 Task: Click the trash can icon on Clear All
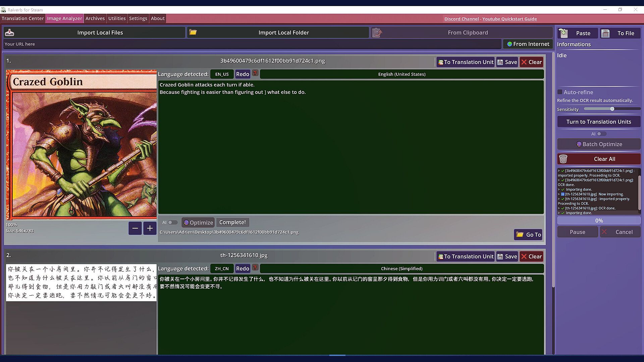tap(563, 159)
